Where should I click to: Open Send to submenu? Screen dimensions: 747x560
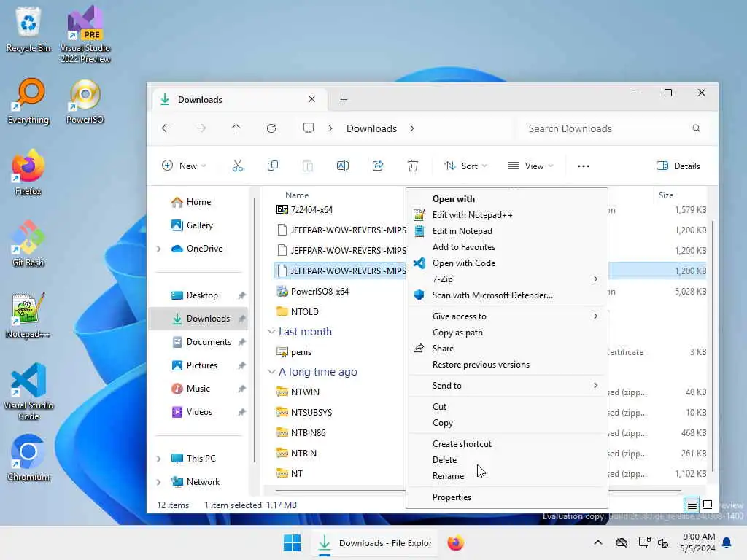pos(507,386)
